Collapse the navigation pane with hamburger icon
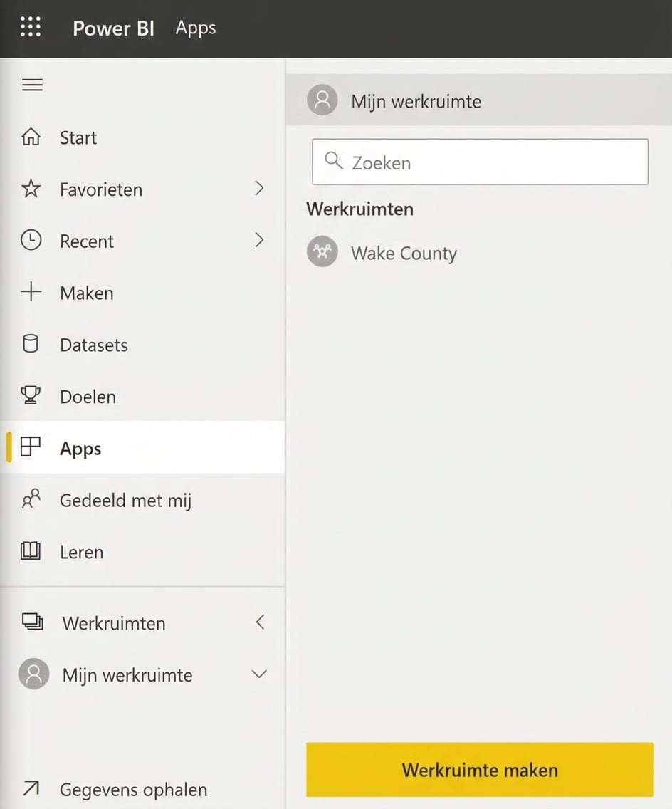This screenshot has height=809, width=672. coord(31,84)
